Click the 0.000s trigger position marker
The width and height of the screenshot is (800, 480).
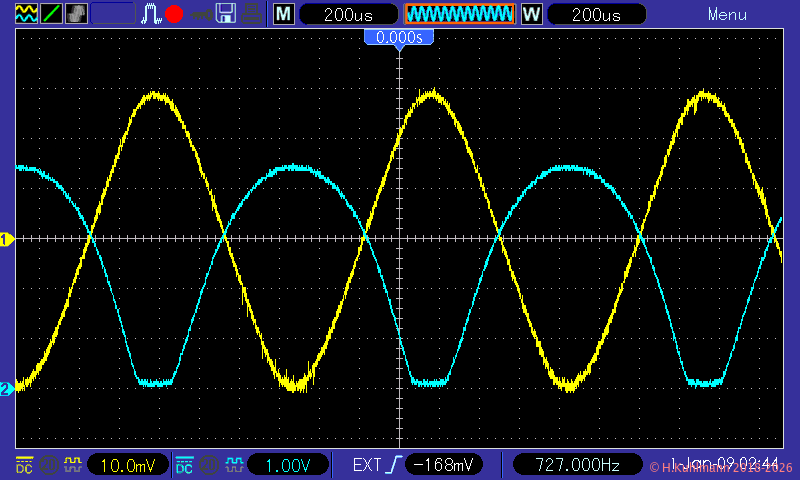[x=400, y=37]
